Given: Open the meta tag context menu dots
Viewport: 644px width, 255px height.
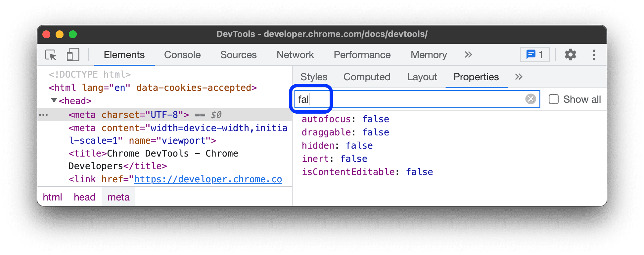Looking at the screenshot, I should click(x=44, y=115).
